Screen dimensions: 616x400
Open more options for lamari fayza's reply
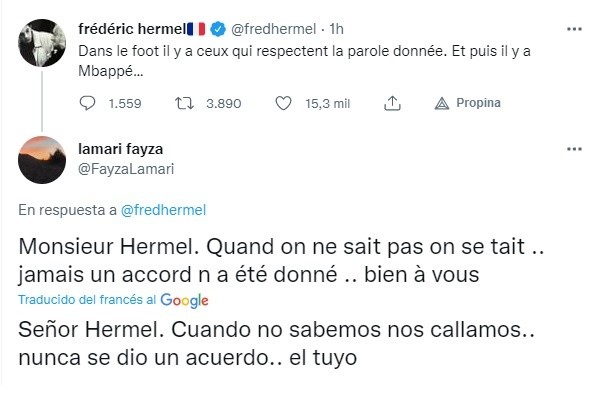(x=574, y=149)
